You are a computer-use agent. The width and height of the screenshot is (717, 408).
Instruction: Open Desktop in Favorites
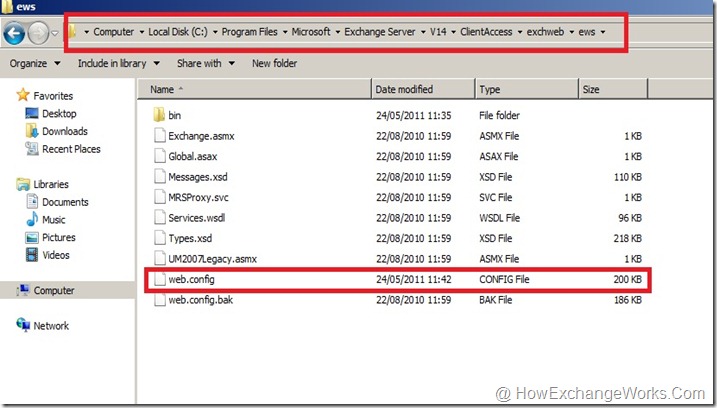(59, 113)
